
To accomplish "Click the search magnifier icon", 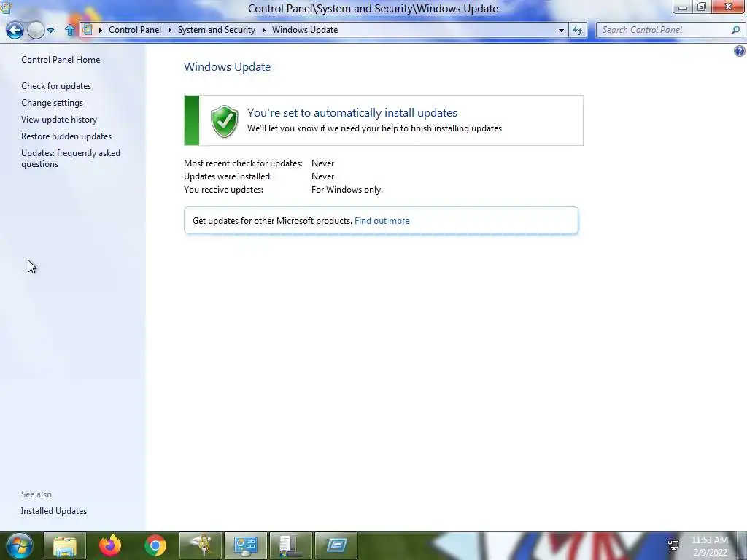I will click(735, 30).
